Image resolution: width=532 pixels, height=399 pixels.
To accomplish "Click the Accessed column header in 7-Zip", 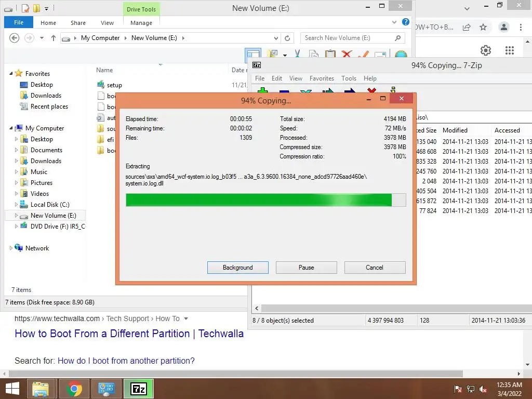I will tap(507, 130).
